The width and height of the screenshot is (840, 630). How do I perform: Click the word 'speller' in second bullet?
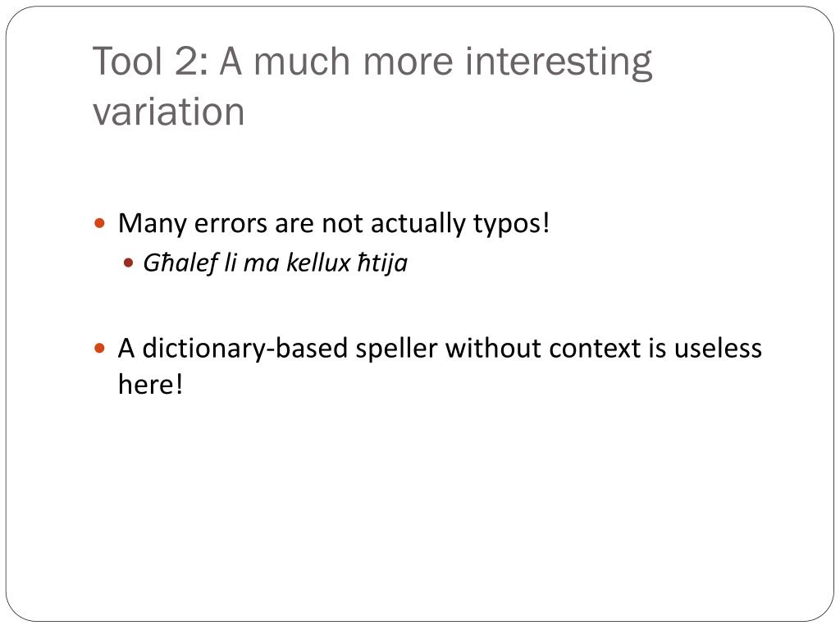tap(396, 349)
